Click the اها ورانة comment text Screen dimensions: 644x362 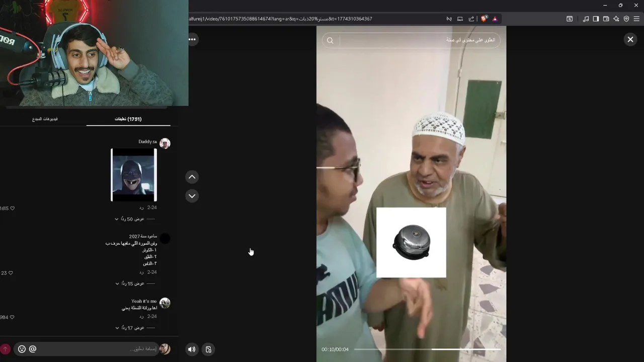click(x=139, y=308)
